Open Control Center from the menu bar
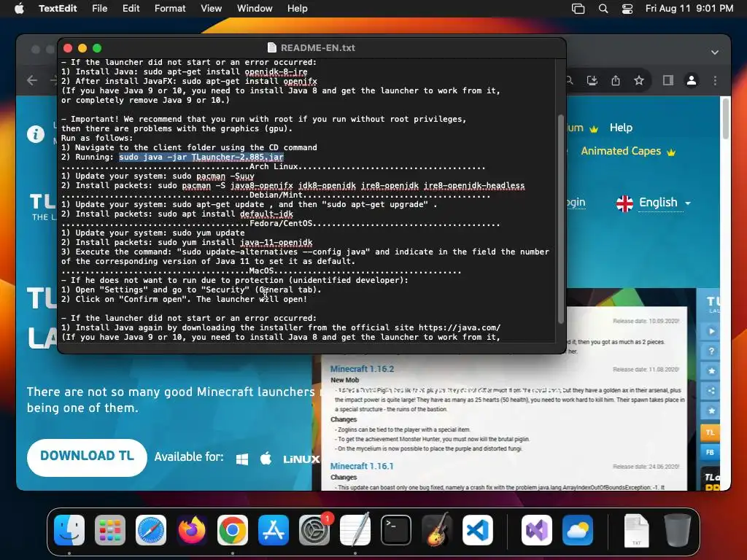The height and width of the screenshot is (560, 747). [x=627, y=9]
